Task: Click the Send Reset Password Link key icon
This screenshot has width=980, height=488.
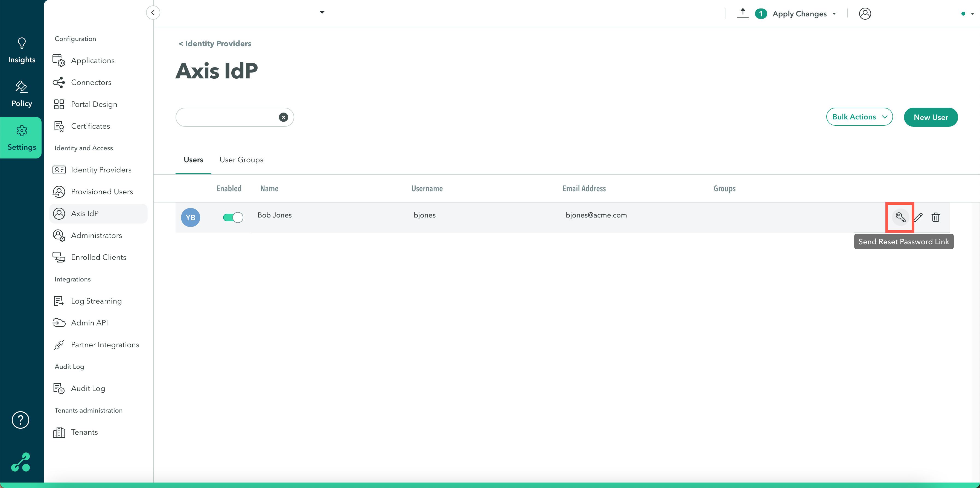Action: coord(900,217)
